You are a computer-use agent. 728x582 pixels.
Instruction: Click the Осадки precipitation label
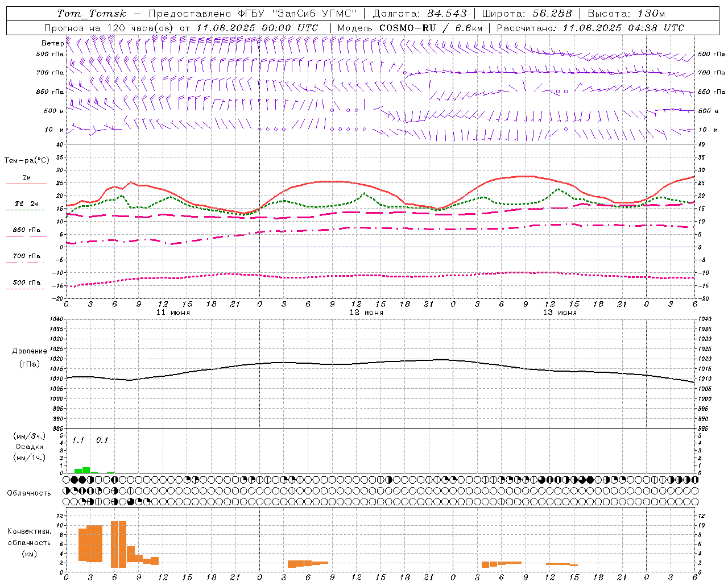29,447
